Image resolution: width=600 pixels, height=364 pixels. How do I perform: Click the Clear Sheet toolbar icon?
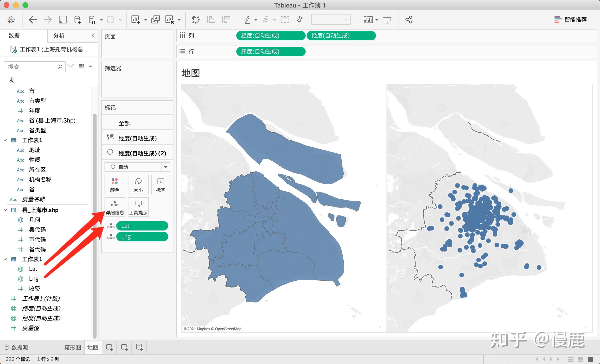click(170, 19)
